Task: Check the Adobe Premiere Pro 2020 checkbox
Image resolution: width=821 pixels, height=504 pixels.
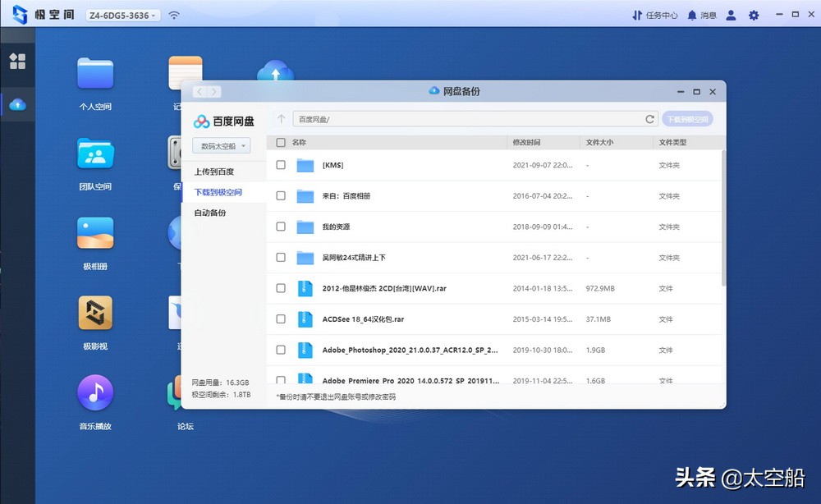Action: [x=281, y=380]
